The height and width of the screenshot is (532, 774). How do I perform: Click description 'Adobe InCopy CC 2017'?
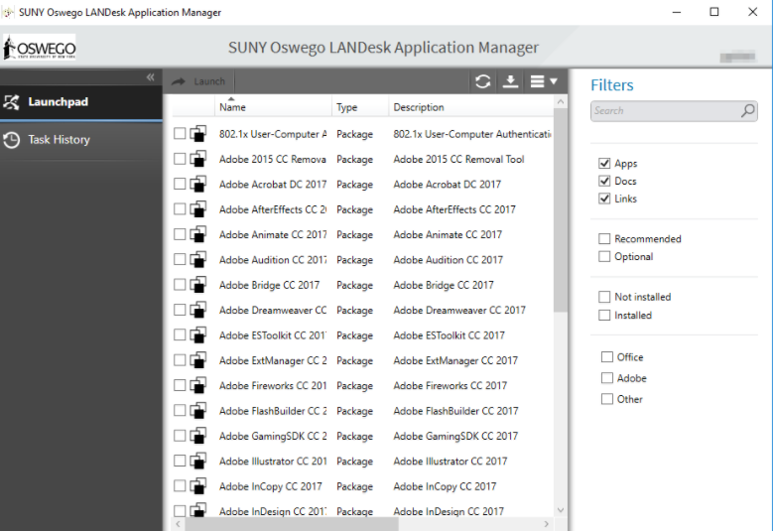point(445,486)
